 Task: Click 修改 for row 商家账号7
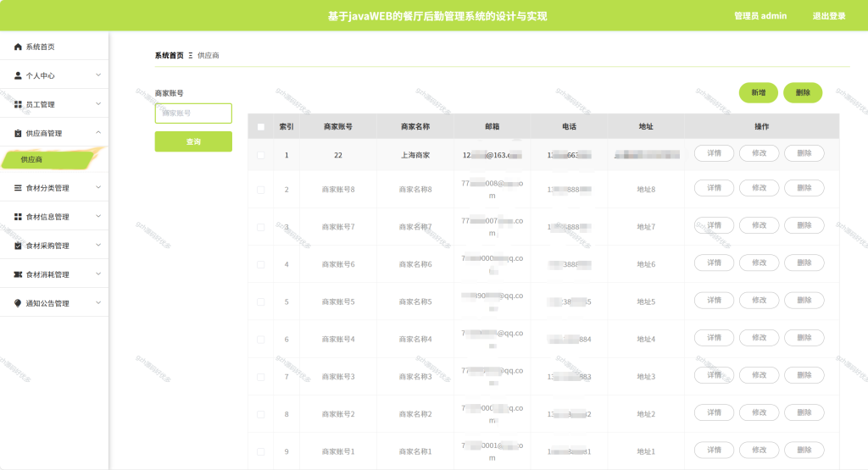759,225
